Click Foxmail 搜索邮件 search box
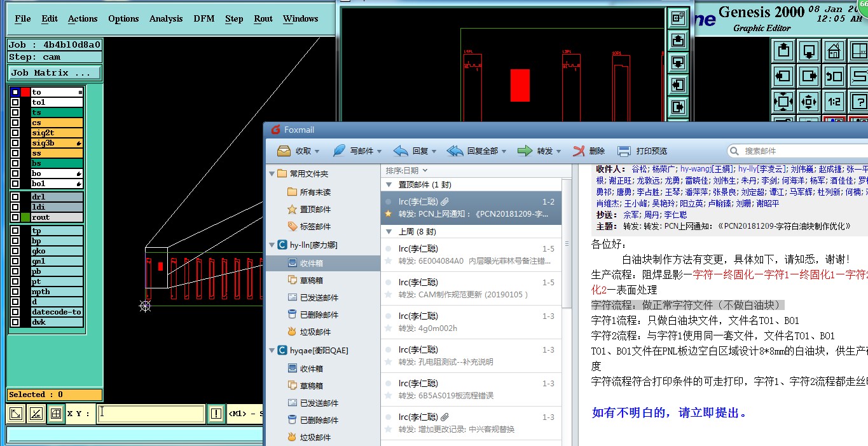The image size is (868, 446). tap(797, 151)
